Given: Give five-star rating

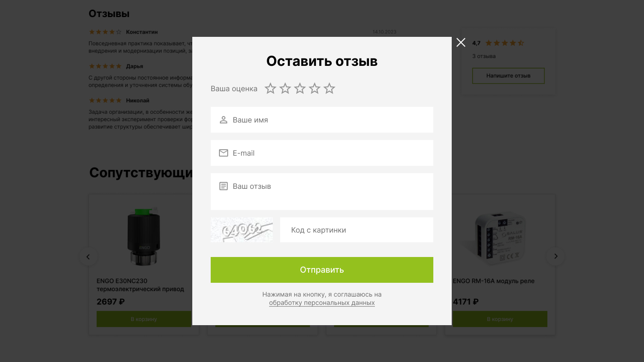Looking at the screenshot, I should pyautogui.click(x=329, y=88).
